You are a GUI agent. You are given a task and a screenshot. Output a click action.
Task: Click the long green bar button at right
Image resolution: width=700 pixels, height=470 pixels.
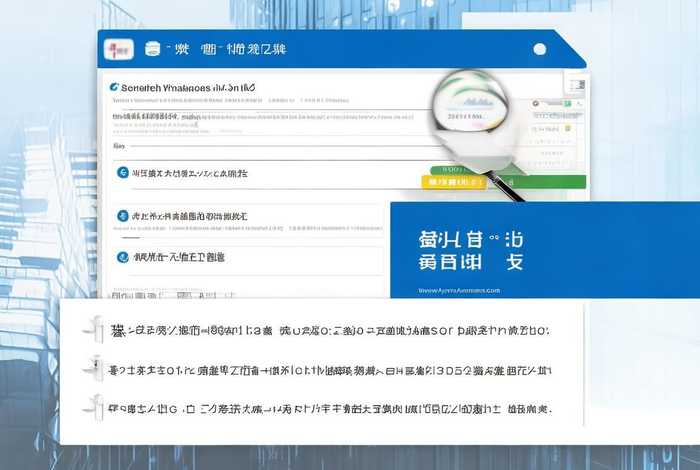(x=542, y=182)
